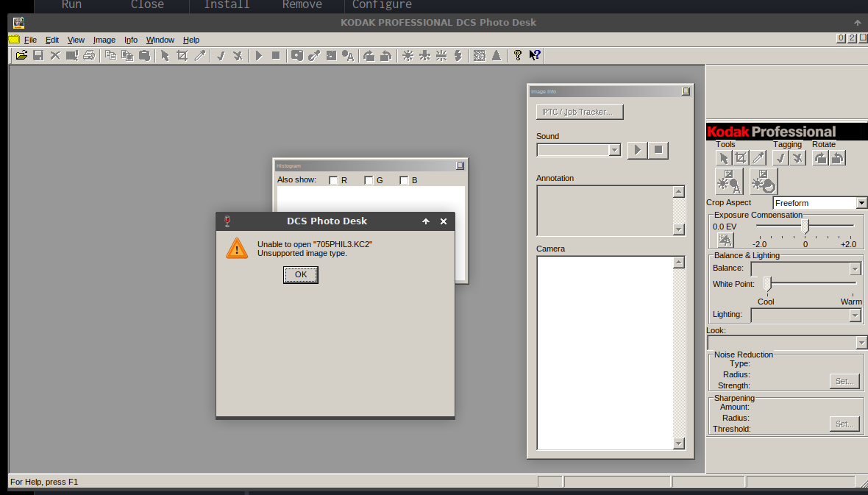Click the sharpening triangle icon in toolbar
Screen dimensions: 868x495
click(497, 55)
